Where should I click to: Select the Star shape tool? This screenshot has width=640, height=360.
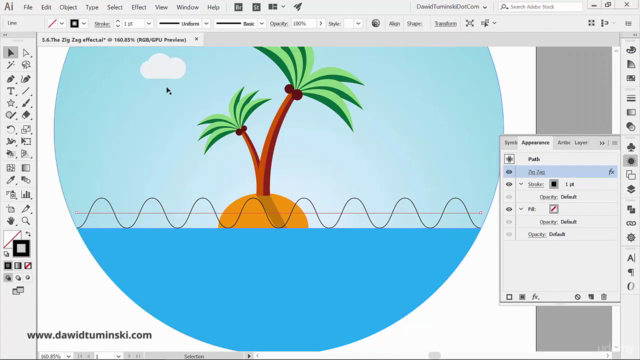(11, 103)
